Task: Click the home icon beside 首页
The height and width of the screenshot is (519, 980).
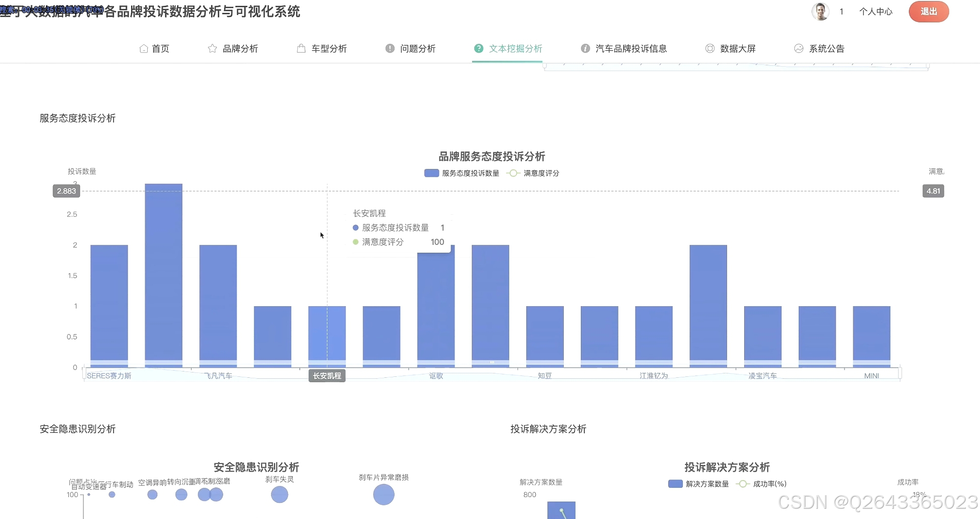Action: (144, 49)
